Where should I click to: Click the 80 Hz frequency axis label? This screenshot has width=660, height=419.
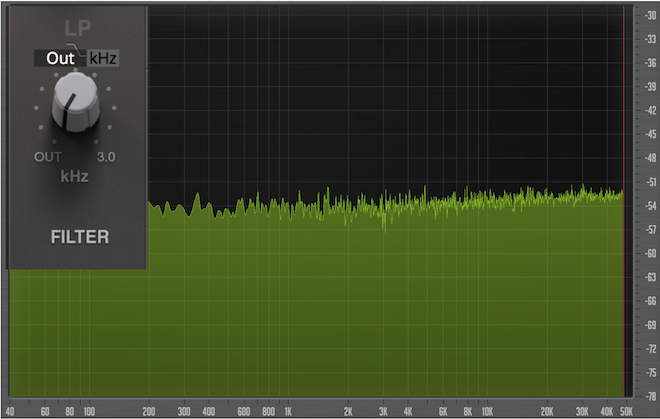click(x=69, y=411)
